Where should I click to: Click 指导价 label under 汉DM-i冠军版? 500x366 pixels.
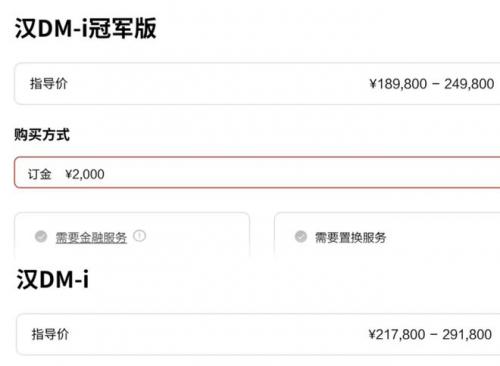pos(49,83)
